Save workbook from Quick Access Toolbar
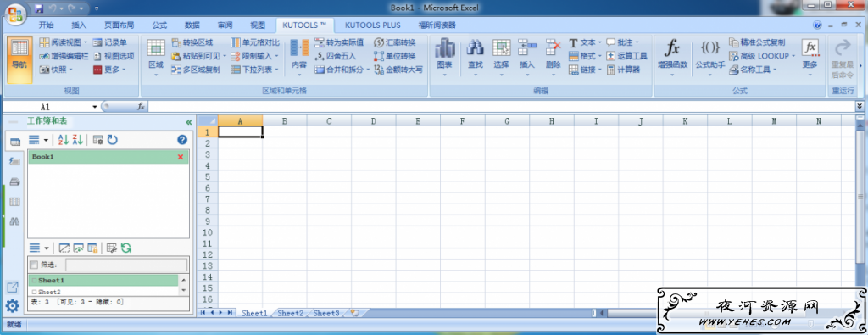The height and width of the screenshot is (335, 868). coord(39,8)
